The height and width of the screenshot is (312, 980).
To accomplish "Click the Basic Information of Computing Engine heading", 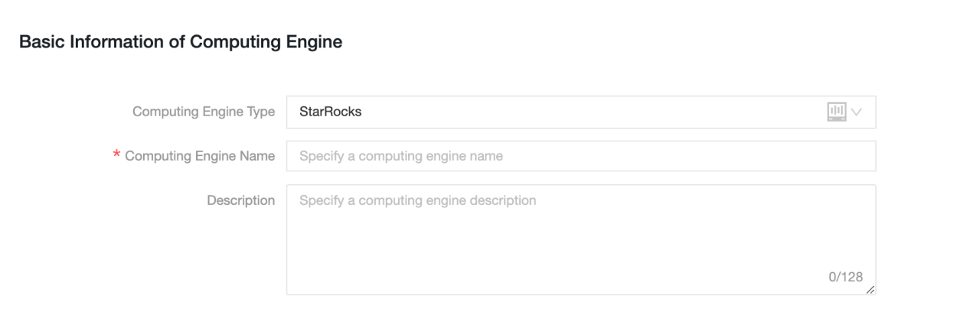I will (181, 43).
